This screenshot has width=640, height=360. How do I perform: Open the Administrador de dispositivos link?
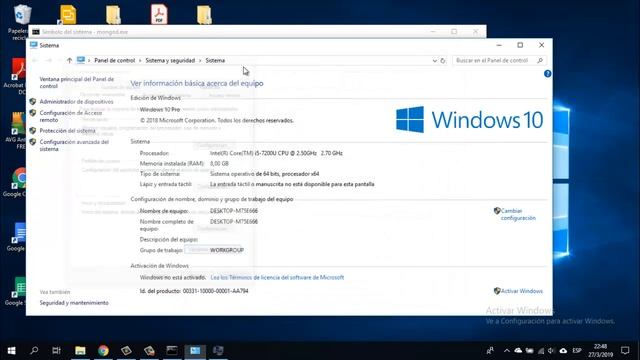point(76,102)
